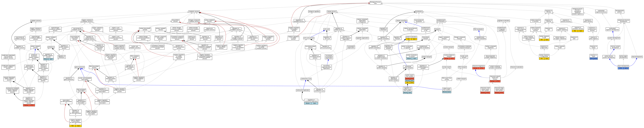Click the 'biological regulation' node
The image size is (644, 128).
tap(314, 11)
